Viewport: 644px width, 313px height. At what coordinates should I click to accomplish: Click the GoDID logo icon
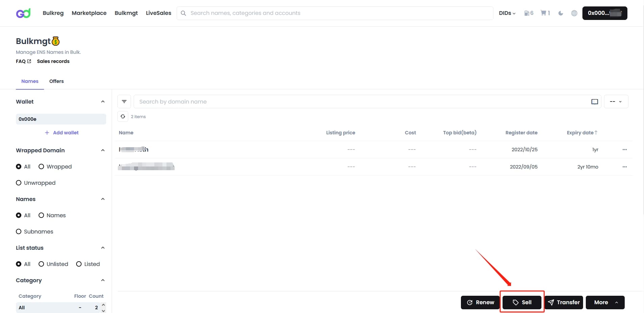coord(23,13)
